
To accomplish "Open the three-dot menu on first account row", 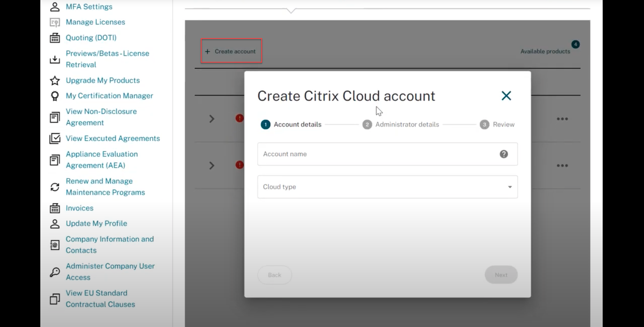I will pos(562,119).
